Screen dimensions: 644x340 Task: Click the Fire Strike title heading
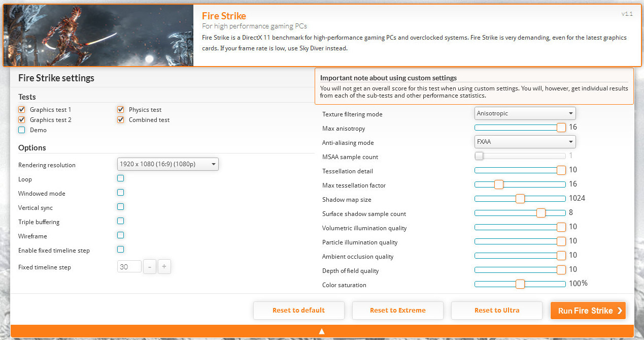[224, 16]
